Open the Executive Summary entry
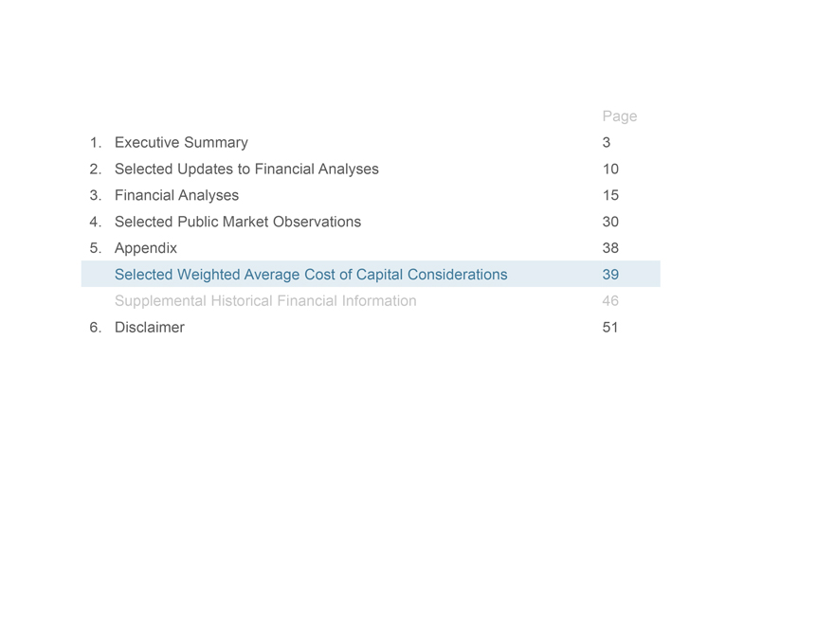The image size is (834, 644). coord(181,143)
